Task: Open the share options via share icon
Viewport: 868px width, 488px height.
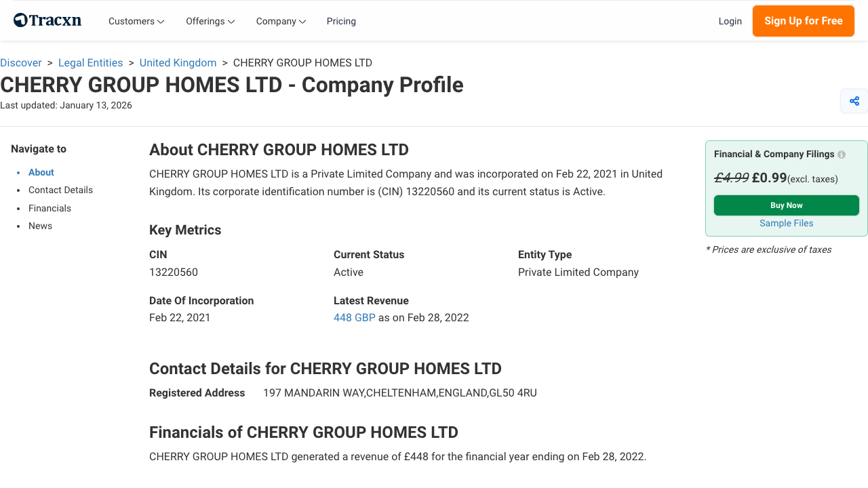Action: coord(854,100)
